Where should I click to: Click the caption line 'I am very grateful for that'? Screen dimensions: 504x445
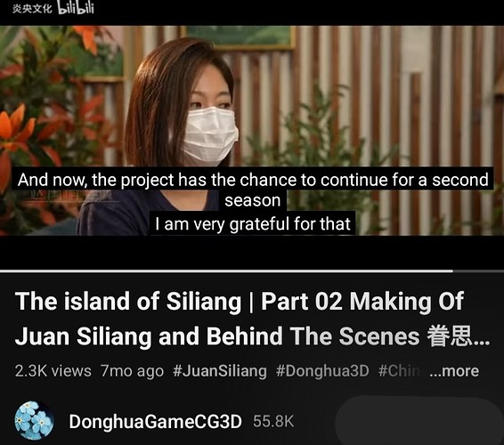click(253, 223)
